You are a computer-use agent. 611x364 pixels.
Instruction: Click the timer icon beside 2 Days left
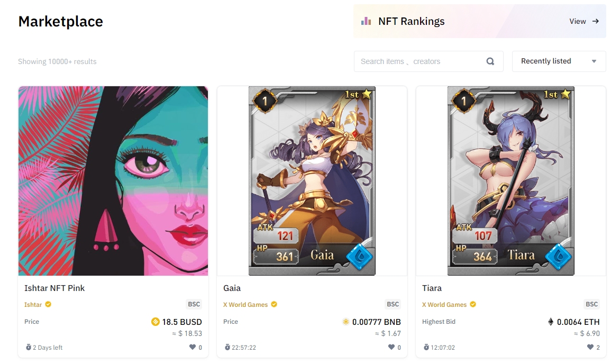(x=29, y=347)
